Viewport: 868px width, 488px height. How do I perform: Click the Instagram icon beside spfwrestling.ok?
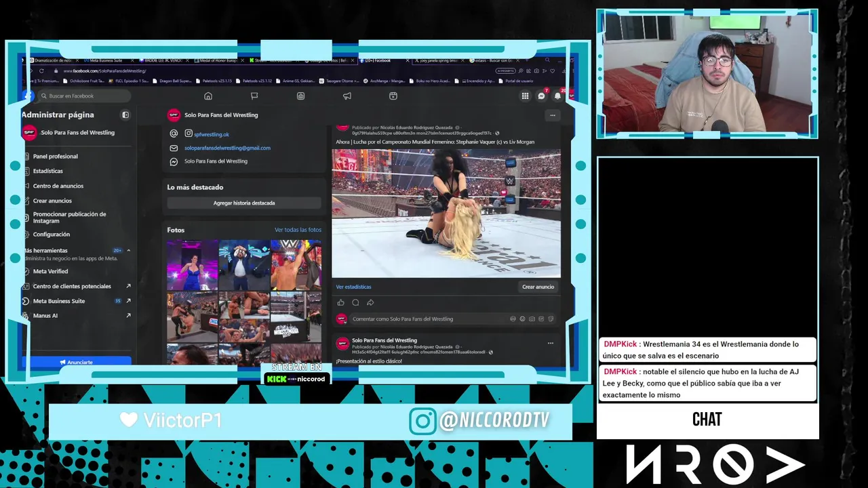pyautogui.click(x=189, y=134)
